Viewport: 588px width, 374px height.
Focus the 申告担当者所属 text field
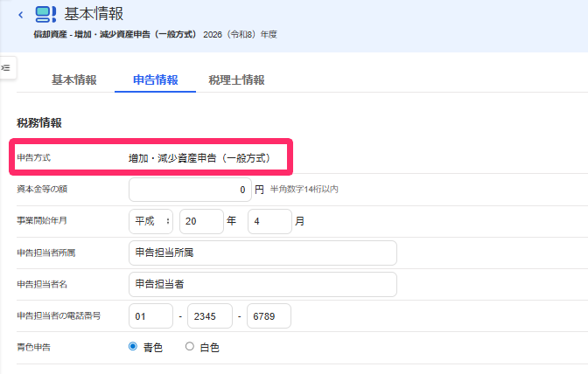[262, 253]
